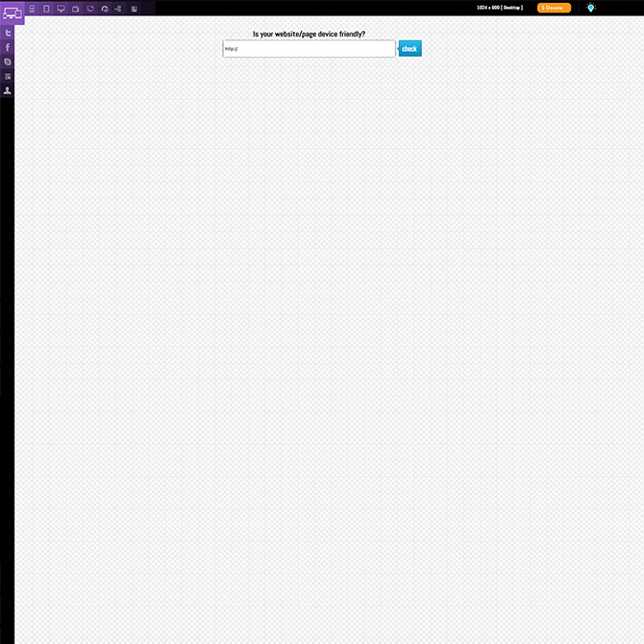Select the desktop monitor preview
Viewport: 644px width, 644px height.
tap(62, 9)
